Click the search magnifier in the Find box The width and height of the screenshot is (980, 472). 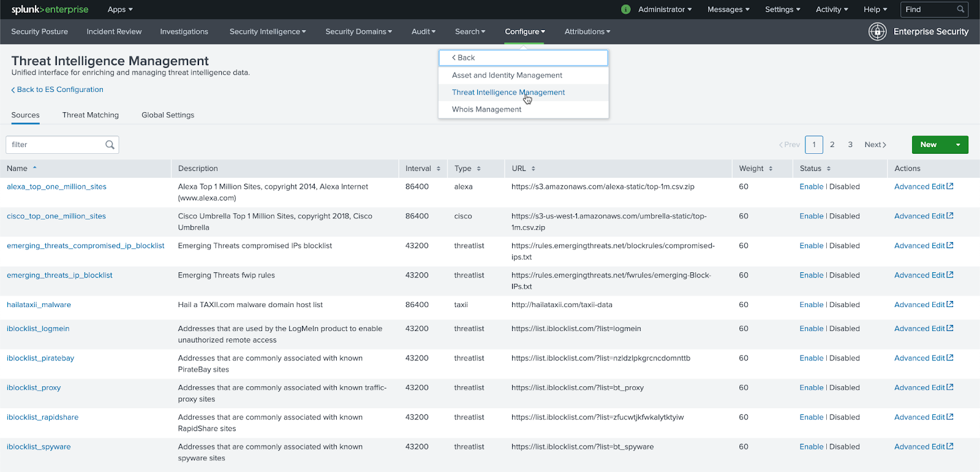960,9
